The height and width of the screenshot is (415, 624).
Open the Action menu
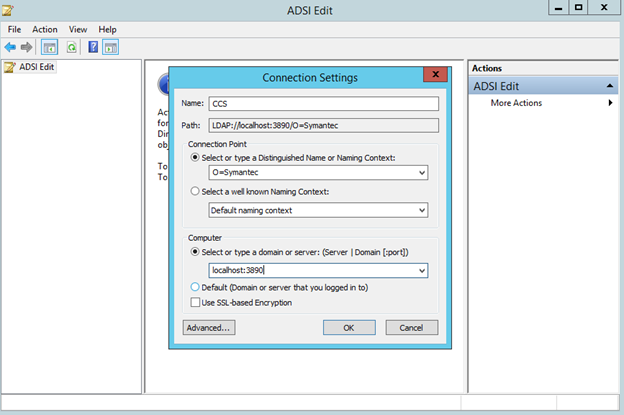tap(44, 30)
